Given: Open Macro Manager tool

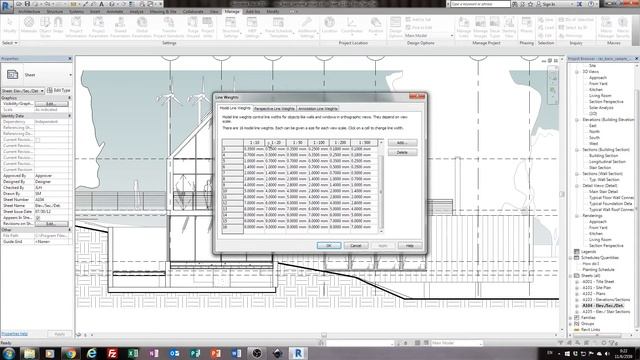Looking at the screenshot, I should 606,27.
